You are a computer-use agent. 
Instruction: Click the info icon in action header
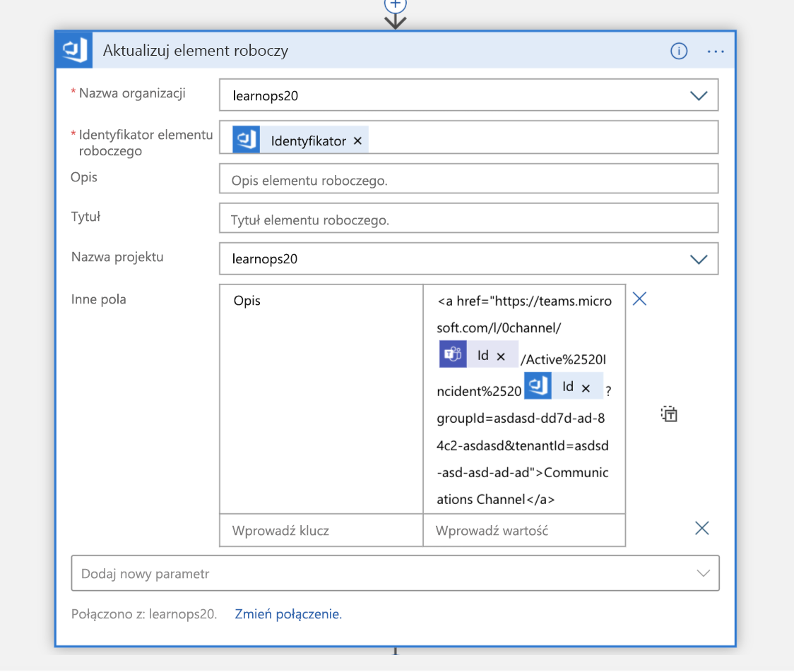pyautogui.click(x=679, y=51)
